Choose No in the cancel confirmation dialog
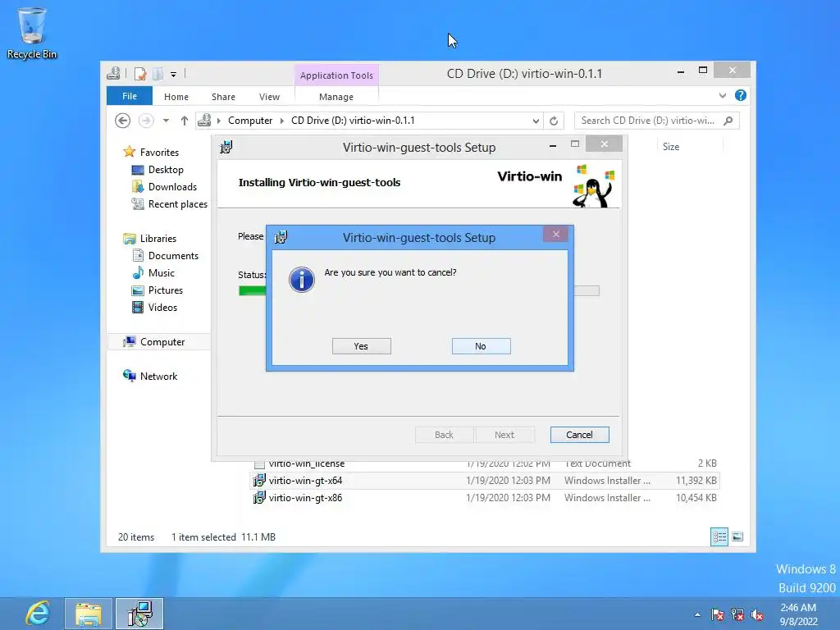 [x=481, y=346]
